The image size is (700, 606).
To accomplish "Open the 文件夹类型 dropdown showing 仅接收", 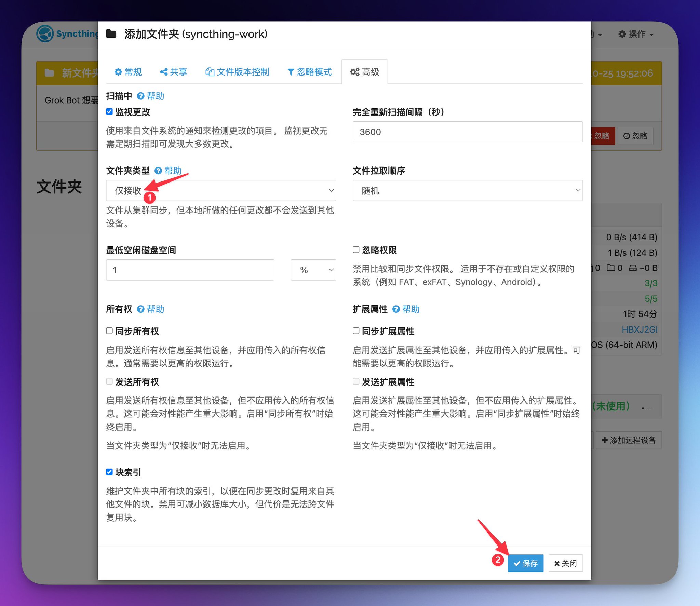I will pos(221,190).
